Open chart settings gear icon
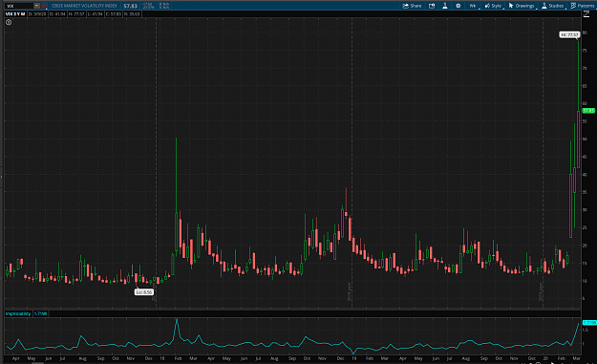 point(458,6)
